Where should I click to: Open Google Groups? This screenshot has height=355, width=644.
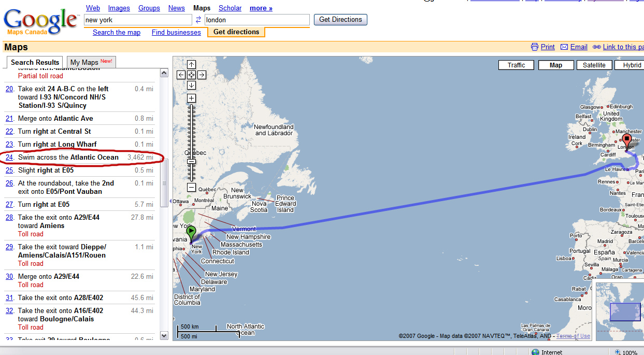(149, 8)
